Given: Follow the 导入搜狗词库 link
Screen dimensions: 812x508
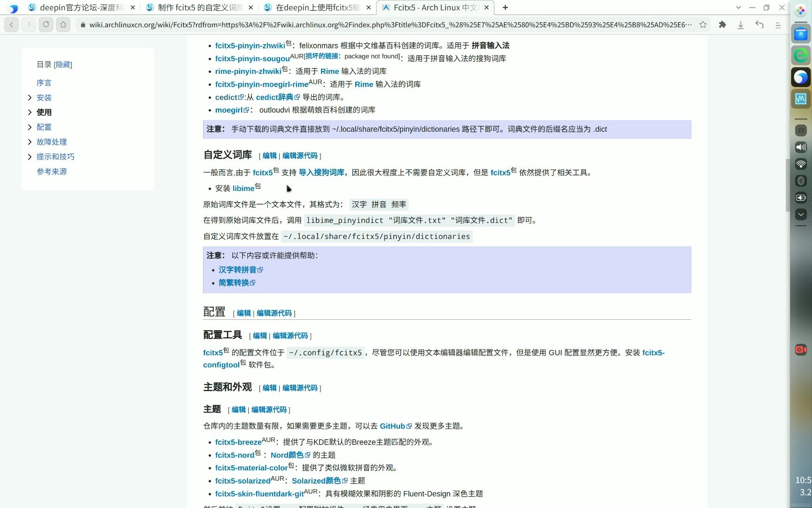Looking at the screenshot, I should 321,173.
